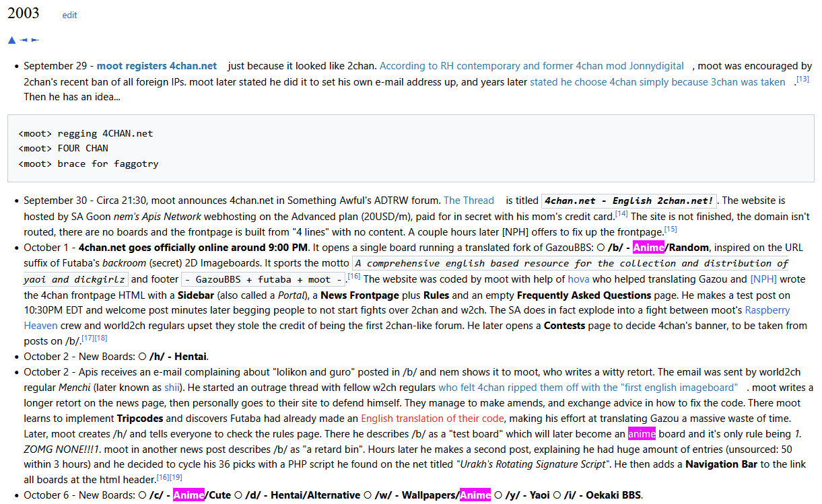Click highlighted 'Anime' in '/w/ - Wallpapers/Anime'
The width and height of the screenshot is (822, 504).
tap(475, 495)
